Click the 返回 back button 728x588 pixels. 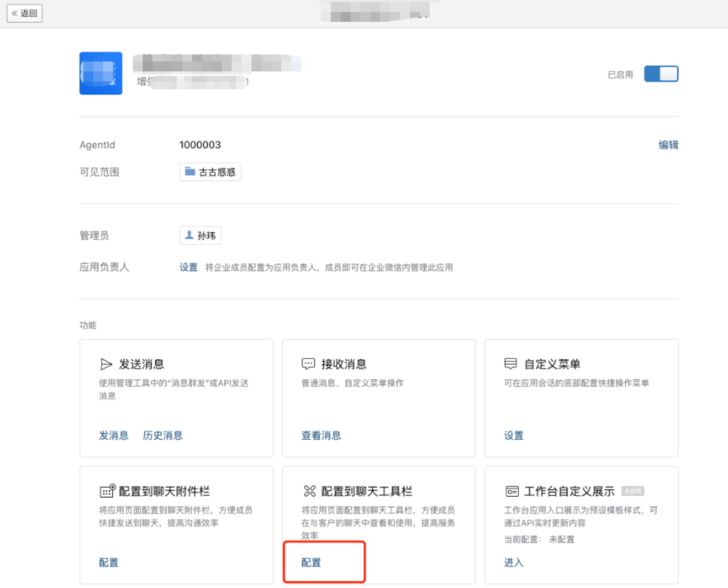click(x=25, y=13)
